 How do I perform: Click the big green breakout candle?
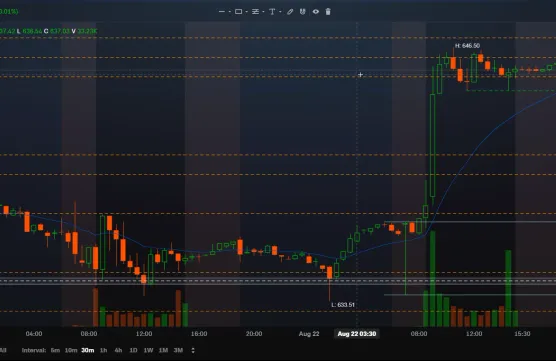point(433,145)
